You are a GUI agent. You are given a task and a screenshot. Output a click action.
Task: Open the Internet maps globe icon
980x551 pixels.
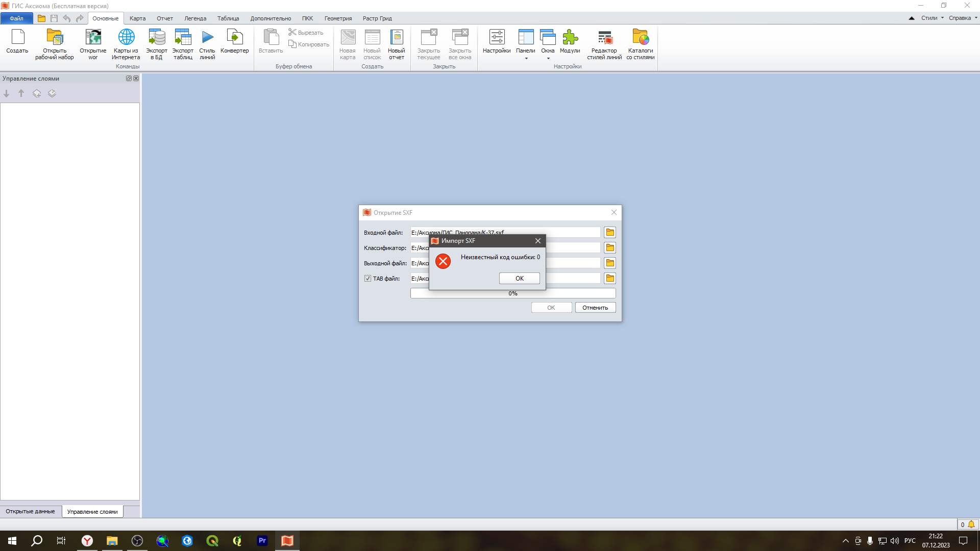(126, 38)
